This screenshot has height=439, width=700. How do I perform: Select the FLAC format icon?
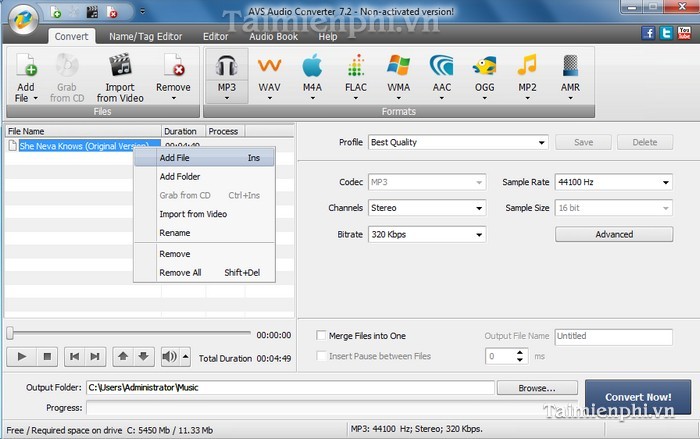[356, 66]
